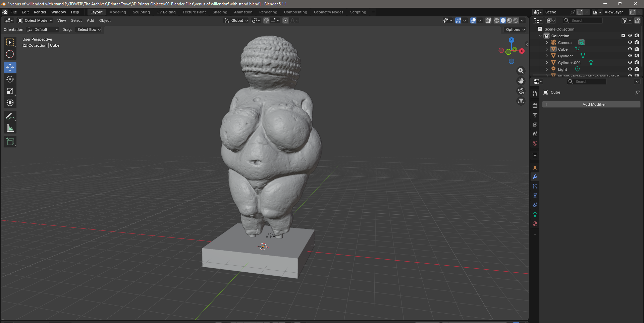The width and height of the screenshot is (644, 323).
Task: Open the Scene properties tab
Action: point(535,134)
